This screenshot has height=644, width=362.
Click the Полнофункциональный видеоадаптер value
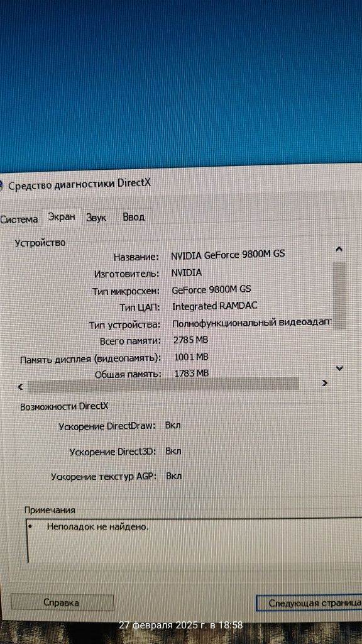pyautogui.click(x=251, y=323)
